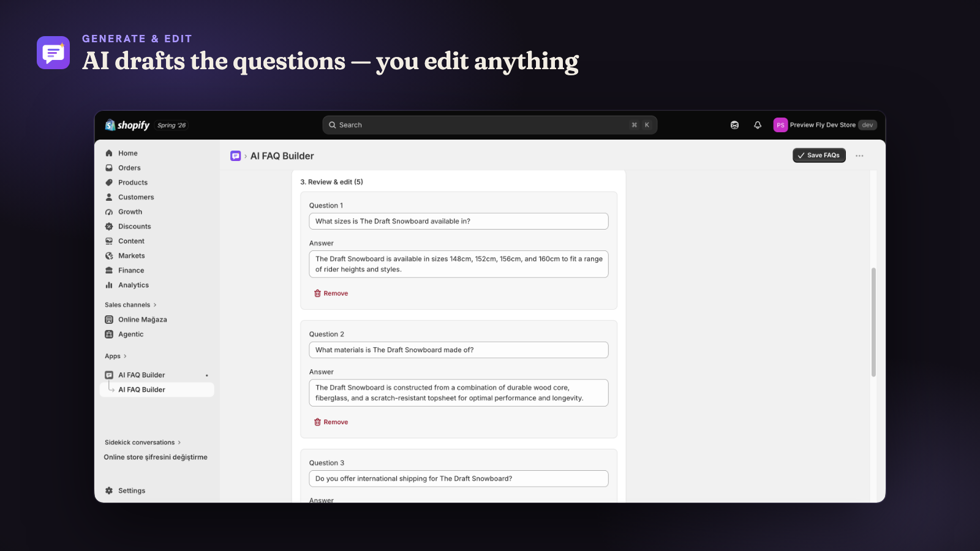
Task: Click the Search field in top bar
Action: pos(489,125)
